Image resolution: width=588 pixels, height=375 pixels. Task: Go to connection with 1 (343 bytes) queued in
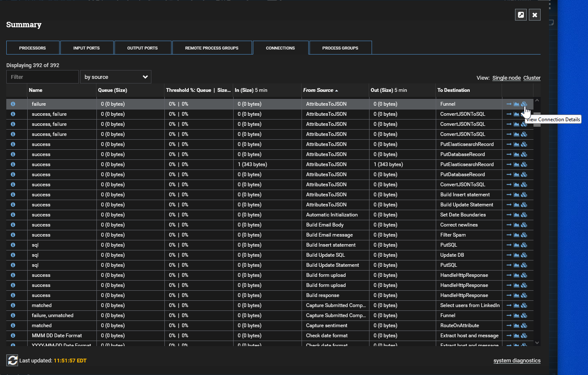[x=509, y=164]
